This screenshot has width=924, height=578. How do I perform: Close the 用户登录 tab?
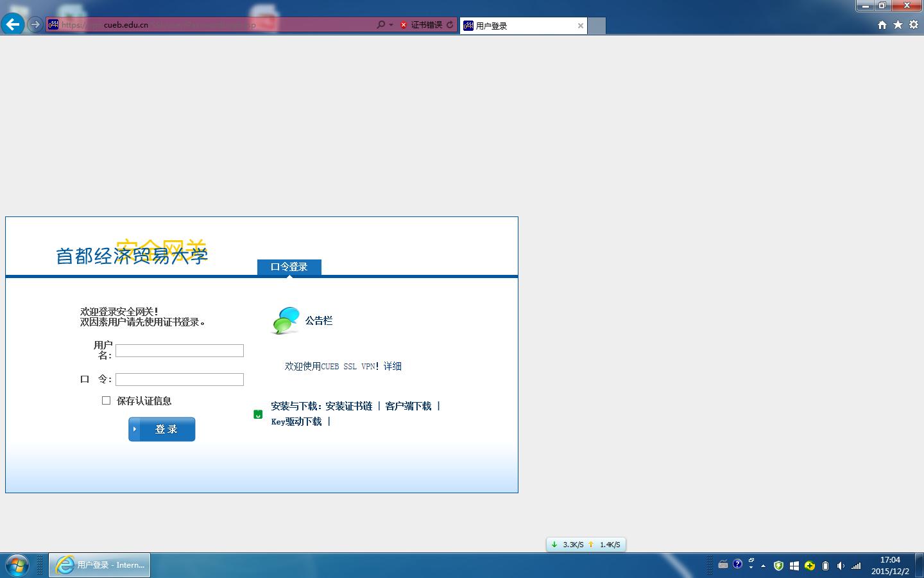click(x=581, y=26)
